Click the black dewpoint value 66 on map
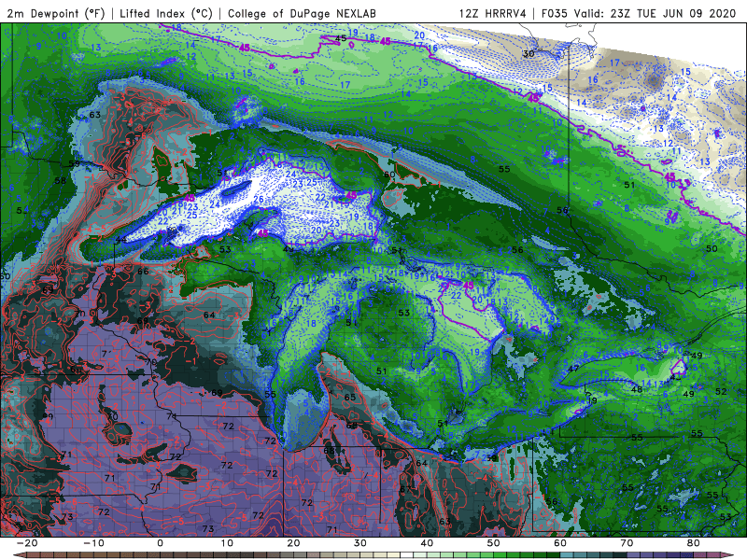The width and height of the screenshot is (747, 560). click(x=143, y=272)
